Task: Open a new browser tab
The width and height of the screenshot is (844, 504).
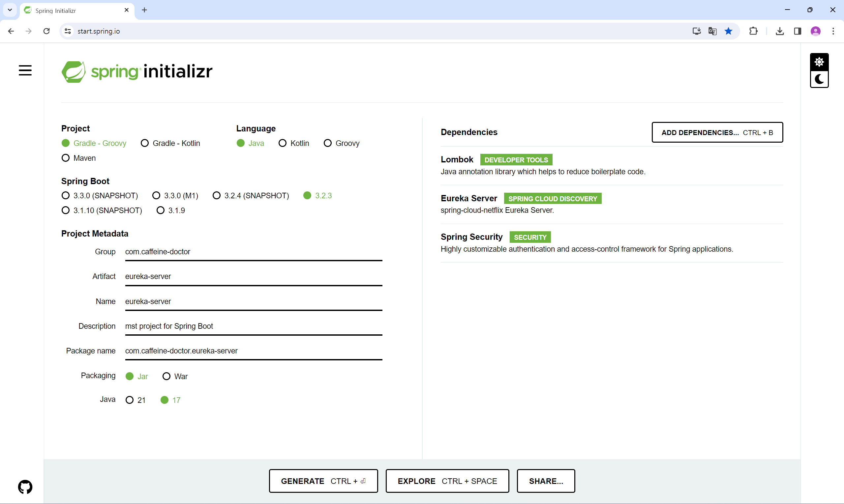Action: 144,10
